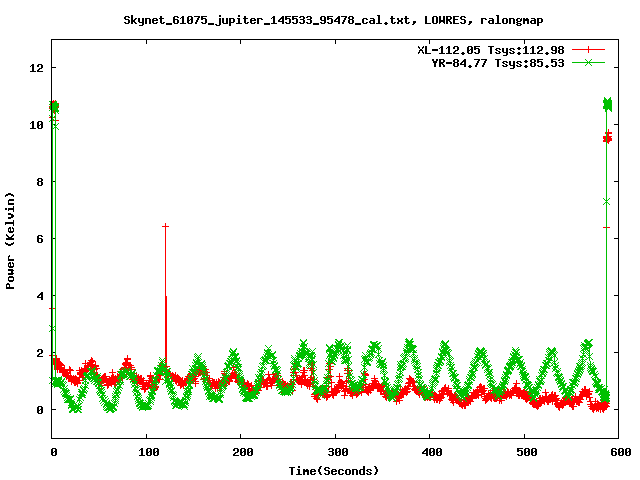Image resolution: width=640 pixels, height=480 pixels.
Task: Click the x-axis tick label 500
Action: [524, 453]
